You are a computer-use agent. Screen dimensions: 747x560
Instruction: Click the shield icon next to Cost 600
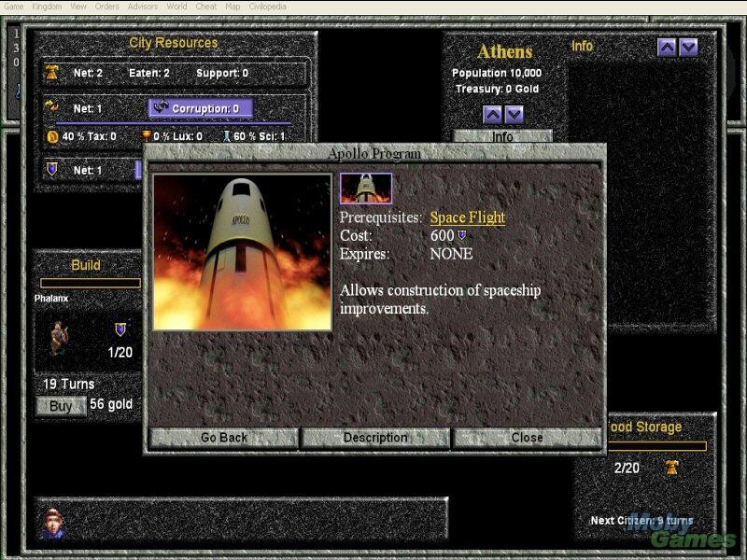tap(462, 235)
